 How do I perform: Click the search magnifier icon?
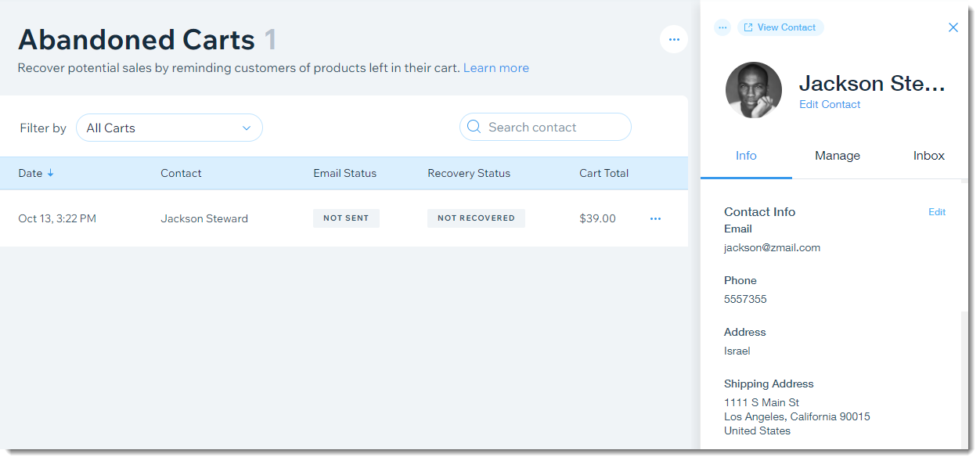pyautogui.click(x=474, y=127)
